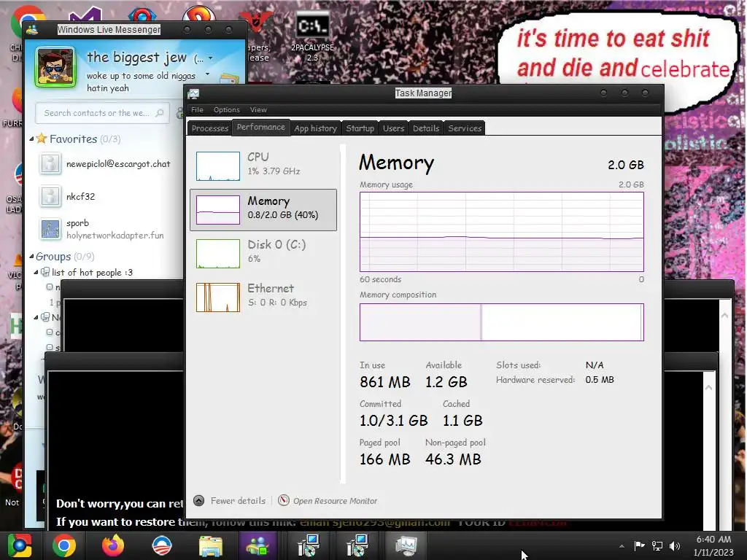Click '1.2 GB' Available memory value
This screenshot has height=560, width=747.
[x=446, y=382]
